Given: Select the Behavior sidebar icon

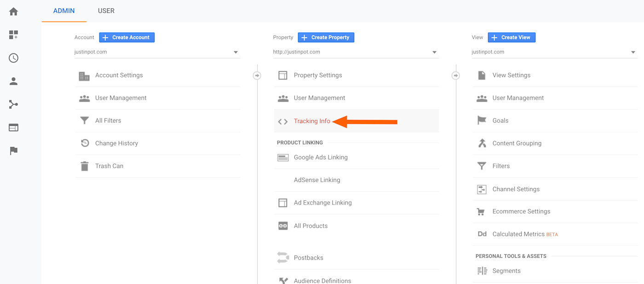Looking at the screenshot, I should 13,127.
